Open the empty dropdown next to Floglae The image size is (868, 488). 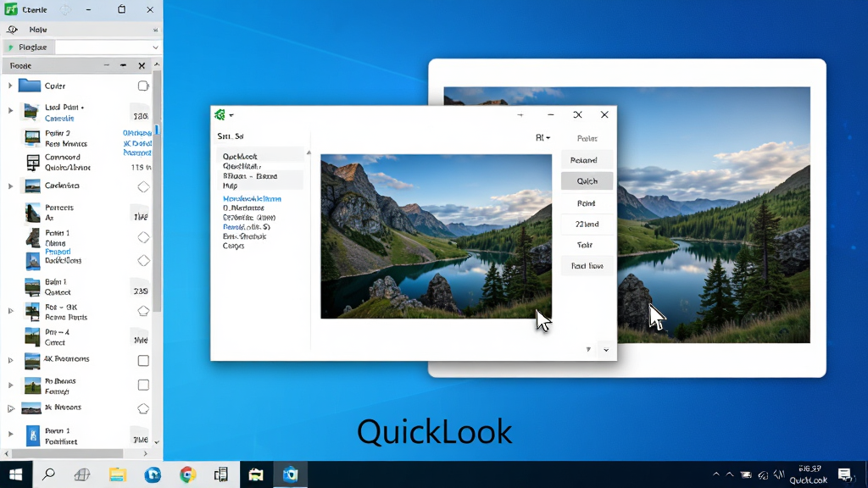pos(108,47)
